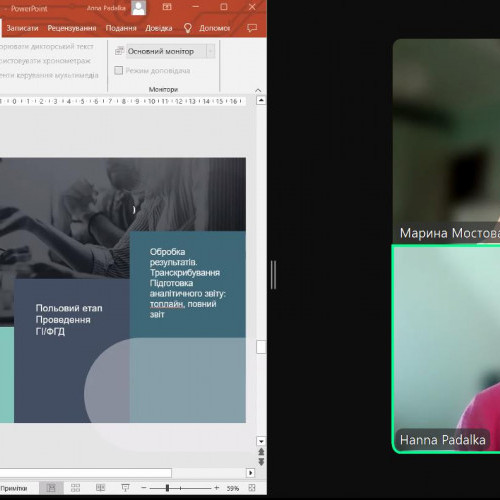Click the horizontal scrollbar right arrow
This screenshot has width=500, height=500.
point(250,473)
